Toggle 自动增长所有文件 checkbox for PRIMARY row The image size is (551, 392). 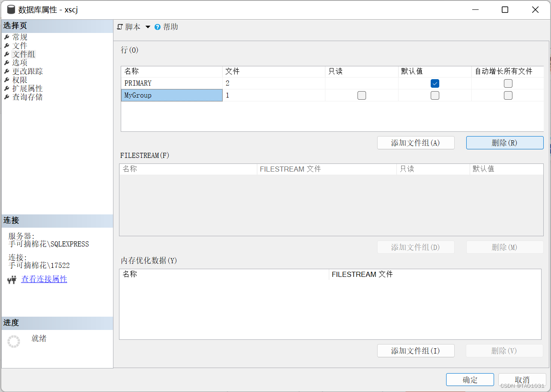(508, 83)
